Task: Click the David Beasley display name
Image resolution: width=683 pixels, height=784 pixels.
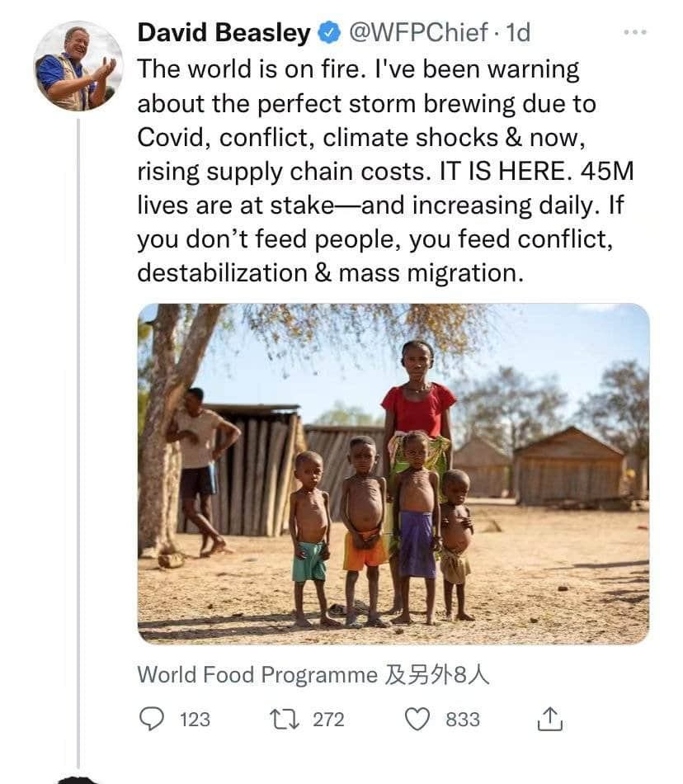Action: pos(224,33)
